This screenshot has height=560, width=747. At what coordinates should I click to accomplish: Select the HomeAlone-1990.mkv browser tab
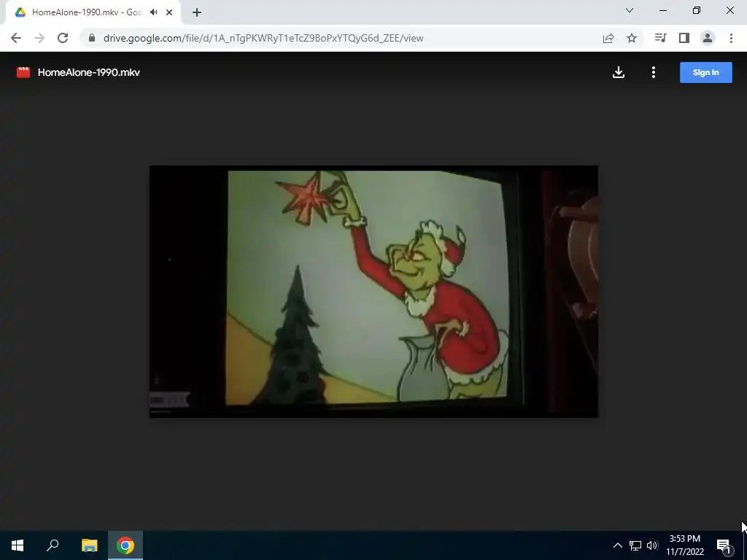pos(93,12)
